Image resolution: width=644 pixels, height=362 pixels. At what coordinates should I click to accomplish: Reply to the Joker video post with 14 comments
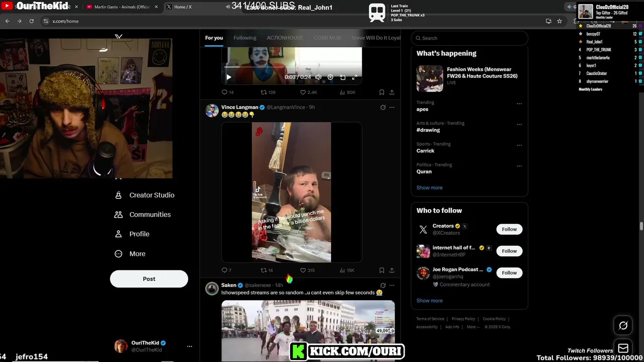point(227,93)
